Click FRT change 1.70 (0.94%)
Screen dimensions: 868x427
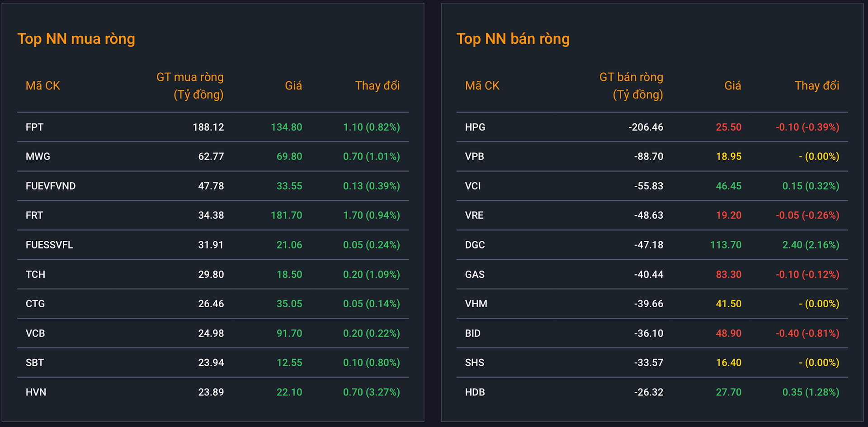(x=372, y=216)
